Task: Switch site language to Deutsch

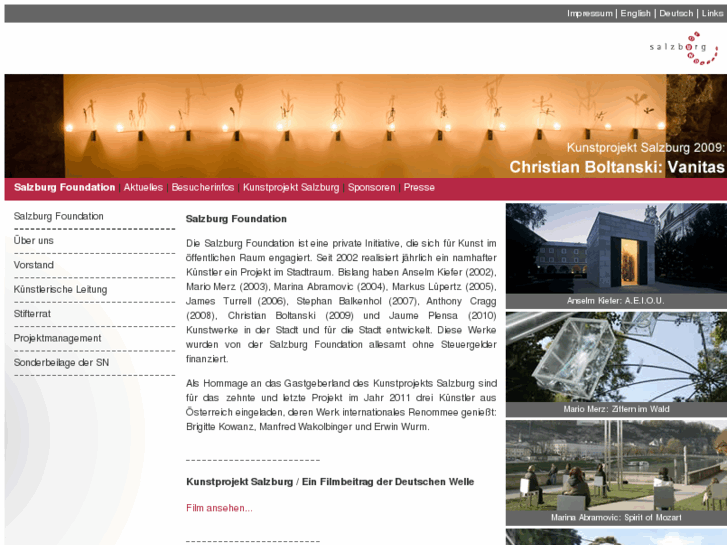Action: [x=676, y=13]
